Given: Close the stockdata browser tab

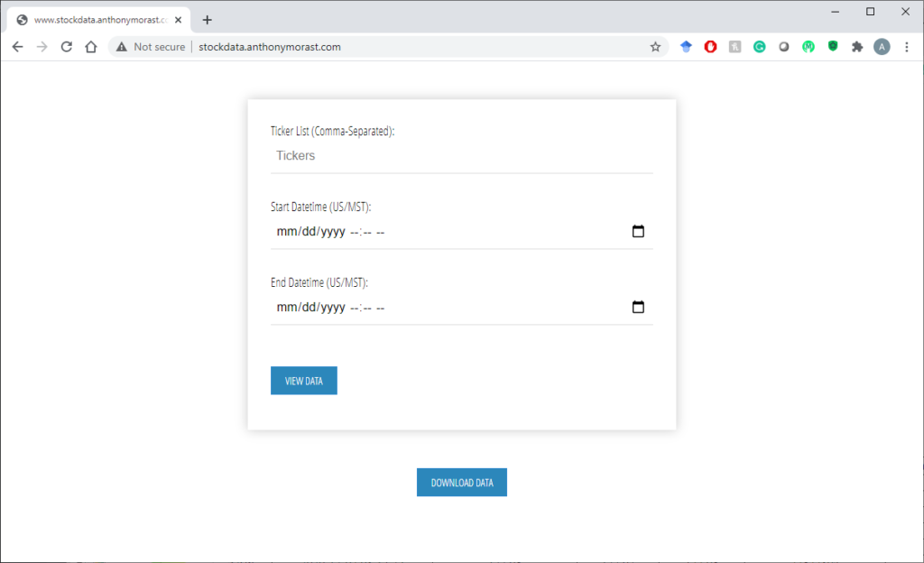Looking at the screenshot, I should [x=178, y=20].
